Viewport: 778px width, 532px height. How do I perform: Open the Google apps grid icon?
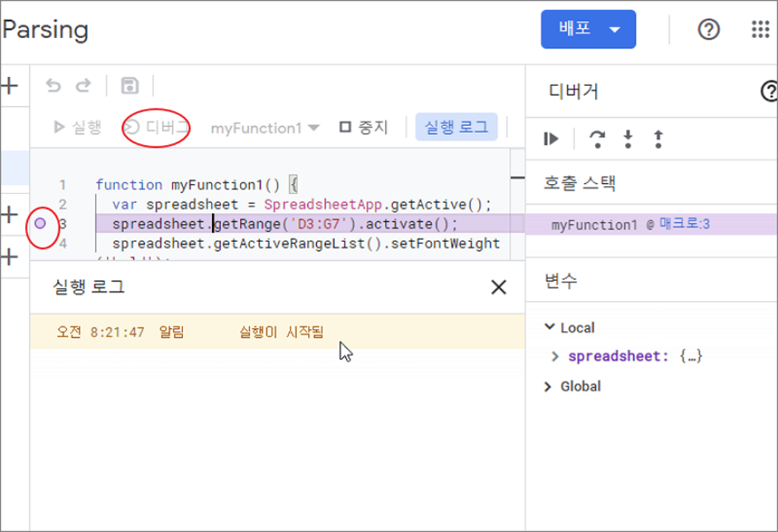[760, 29]
